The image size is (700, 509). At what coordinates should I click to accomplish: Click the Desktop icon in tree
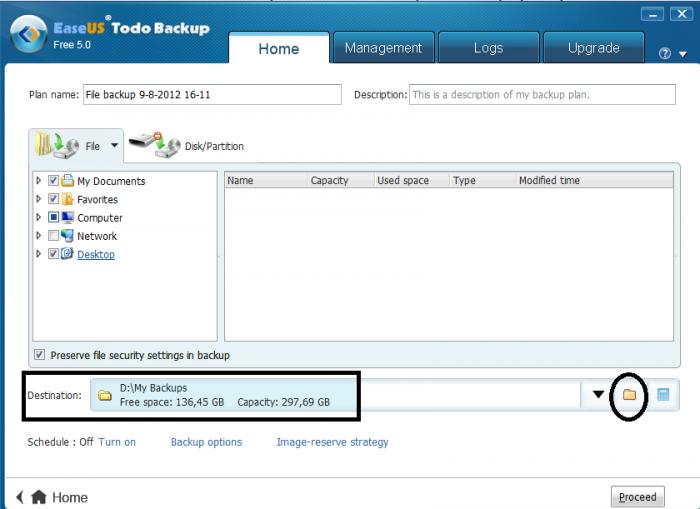pyautogui.click(x=67, y=254)
